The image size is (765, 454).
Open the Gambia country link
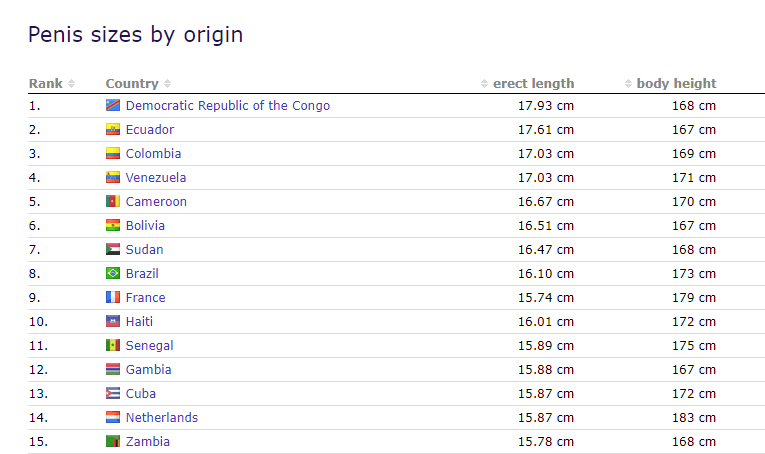[x=148, y=370]
